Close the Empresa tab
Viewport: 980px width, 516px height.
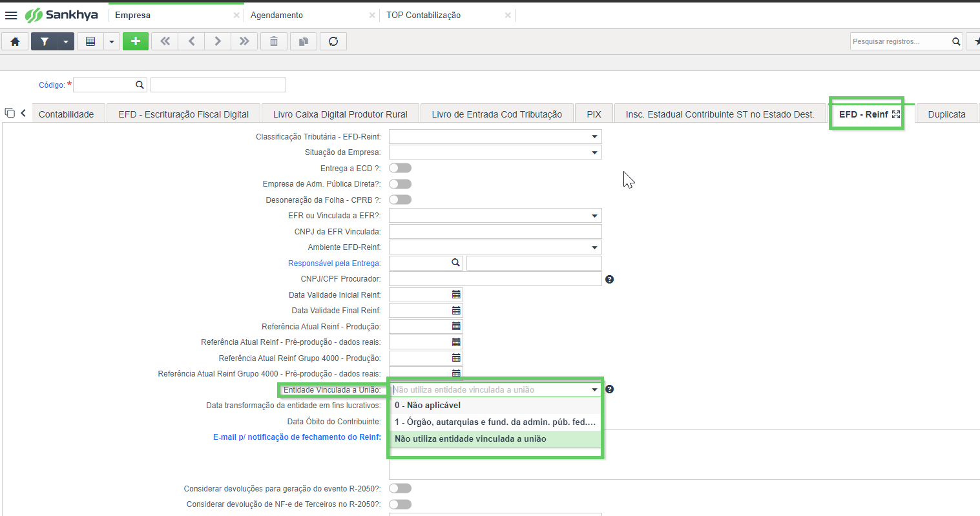coord(236,15)
